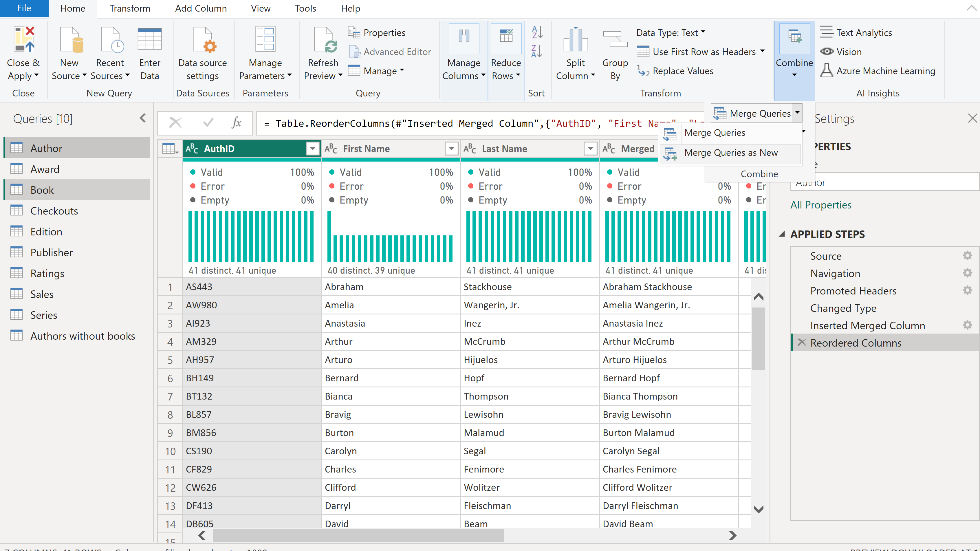Click the formula bar fx icon

click(x=236, y=123)
